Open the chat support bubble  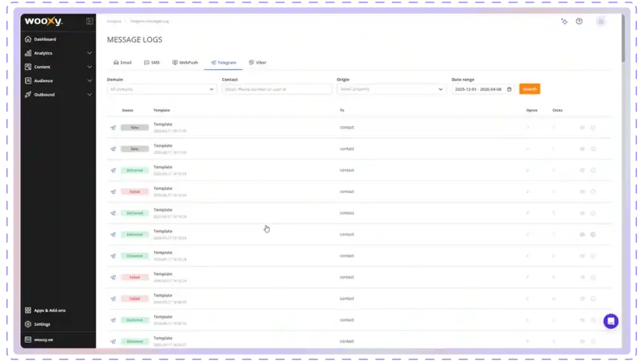(x=611, y=321)
